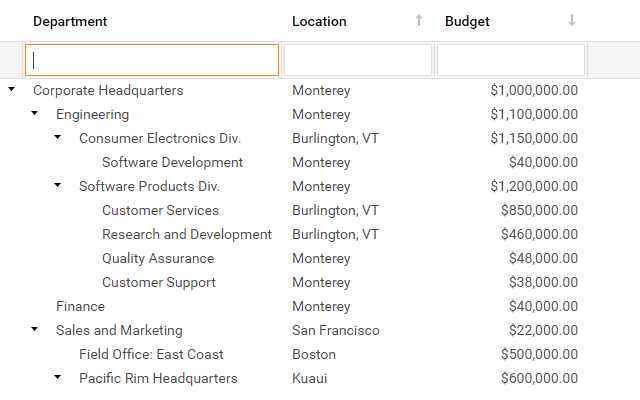
Task: Click the Location filter input box
Action: 358,60
